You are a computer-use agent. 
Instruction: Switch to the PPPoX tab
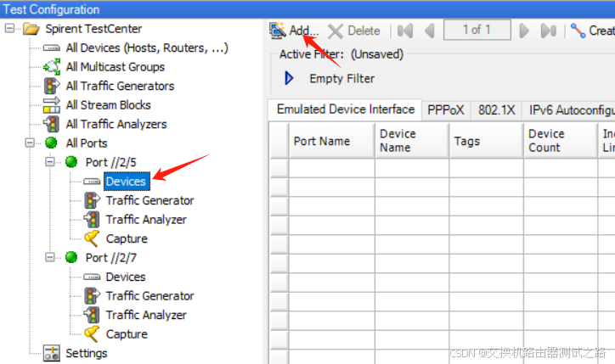point(446,109)
